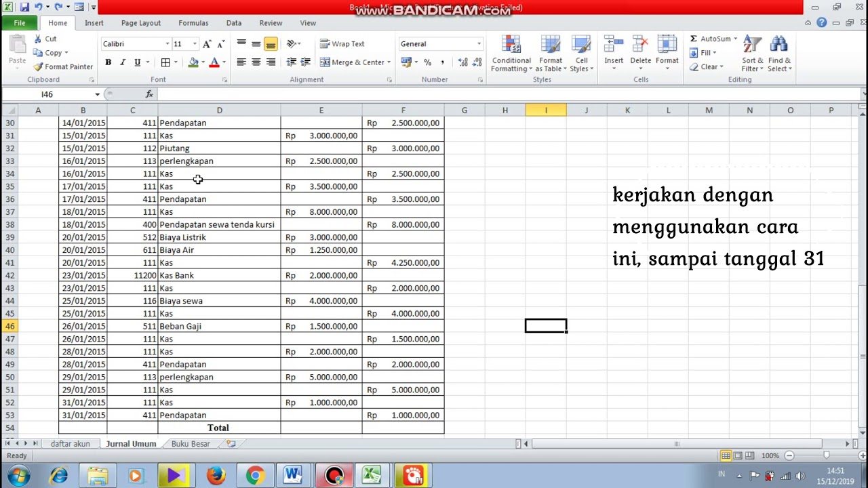Toggle Underline formatting
This screenshot has height=488, width=868.
click(x=138, y=62)
